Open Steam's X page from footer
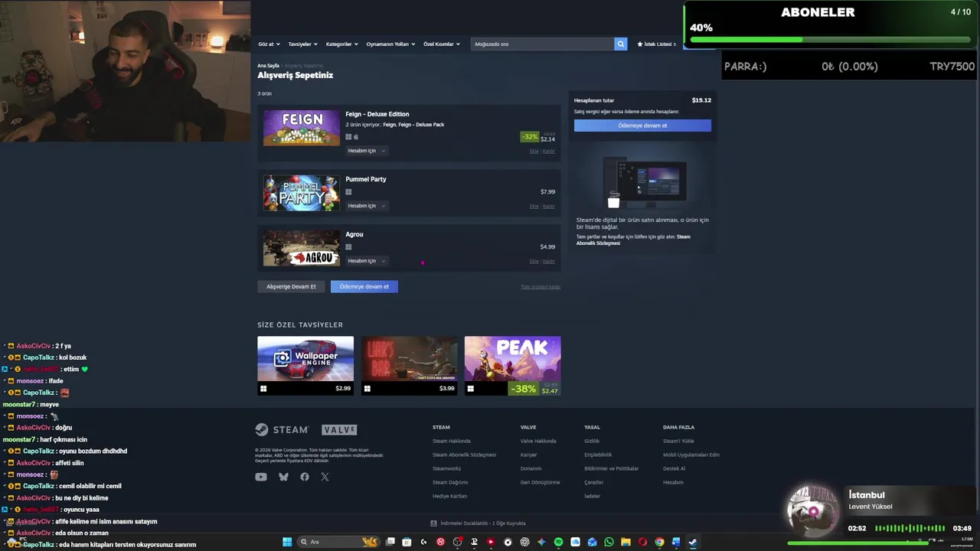Image resolution: width=980 pixels, height=551 pixels. click(325, 477)
